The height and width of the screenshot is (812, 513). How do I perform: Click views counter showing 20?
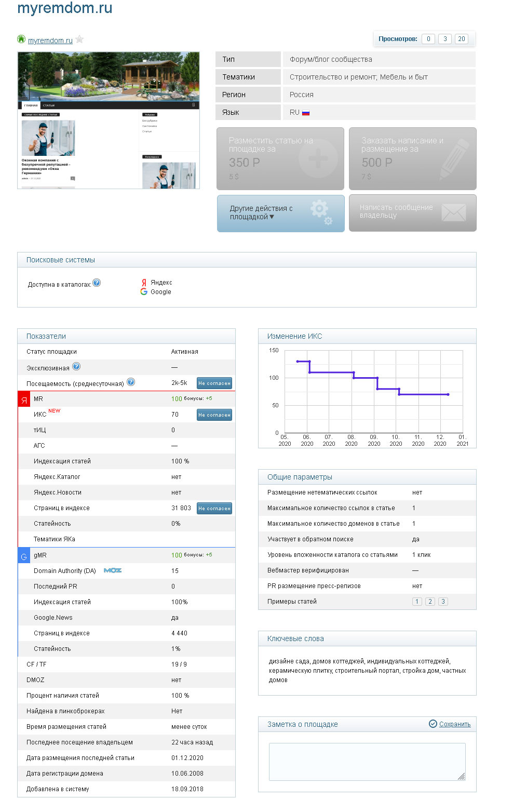point(462,39)
